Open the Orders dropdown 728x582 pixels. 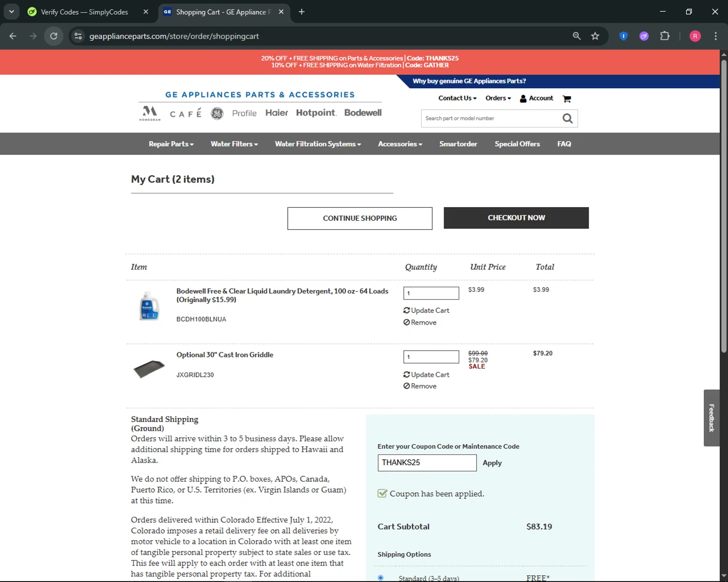click(x=498, y=98)
